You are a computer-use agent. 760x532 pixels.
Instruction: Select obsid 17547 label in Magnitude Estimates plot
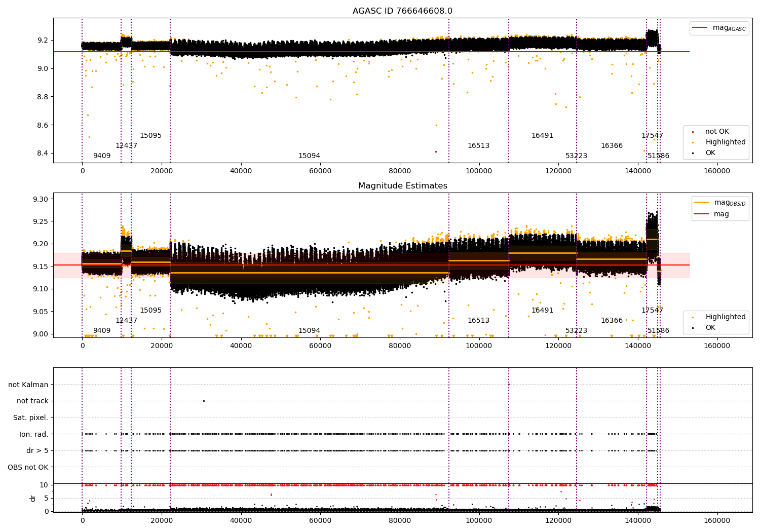click(x=652, y=311)
